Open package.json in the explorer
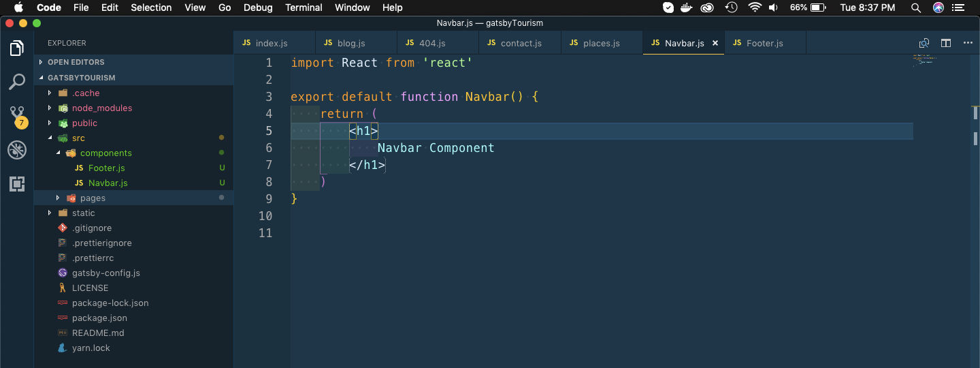This screenshot has height=368, width=980. pyautogui.click(x=133, y=318)
